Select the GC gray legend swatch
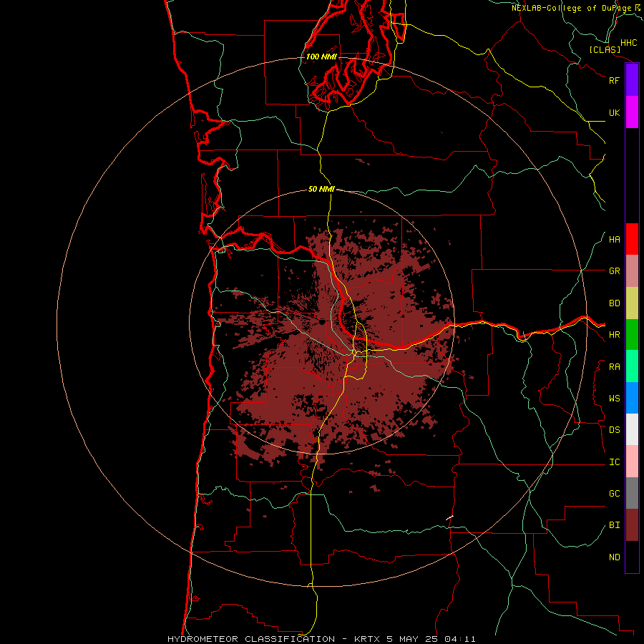644x644 pixels. pyautogui.click(x=632, y=493)
